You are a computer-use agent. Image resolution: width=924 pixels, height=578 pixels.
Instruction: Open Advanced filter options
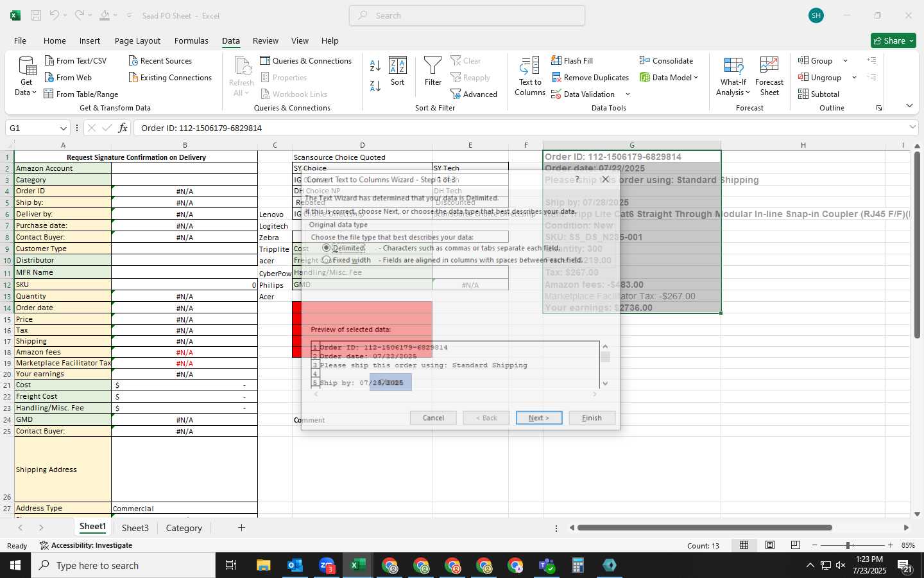(x=474, y=94)
